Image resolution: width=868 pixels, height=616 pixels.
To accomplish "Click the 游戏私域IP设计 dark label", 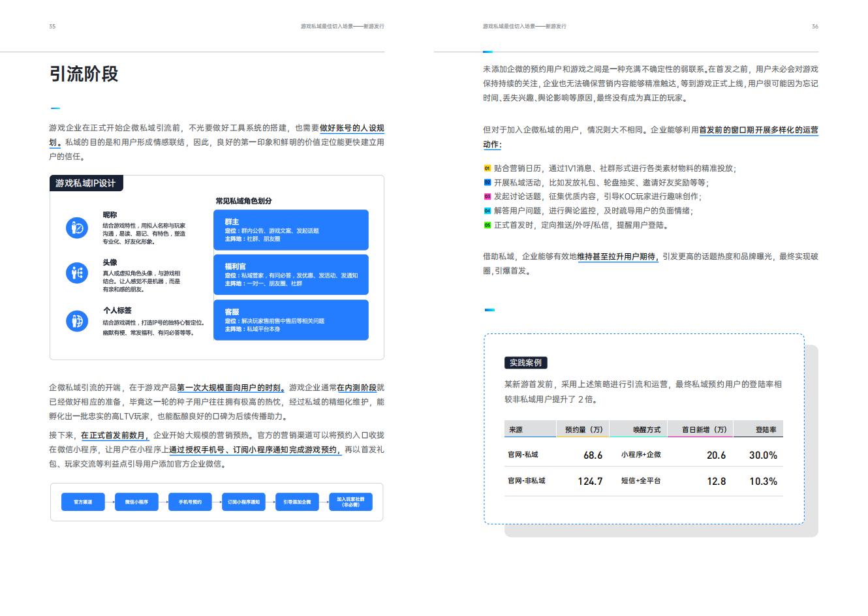I will point(85,183).
